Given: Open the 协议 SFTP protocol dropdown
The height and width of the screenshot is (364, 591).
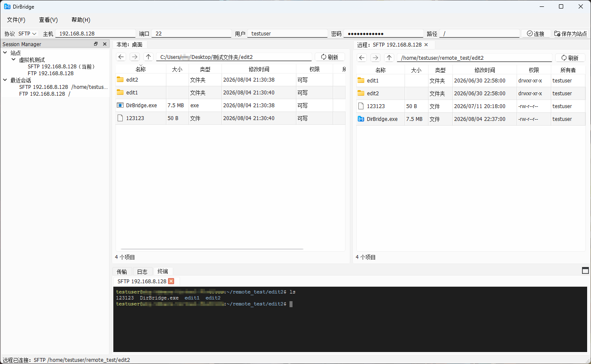Looking at the screenshot, I should pos(27,33).
